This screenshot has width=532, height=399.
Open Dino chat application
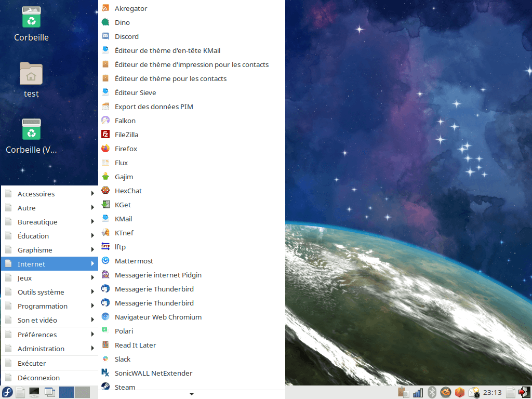pyautogui.click(x=191, y=22)
